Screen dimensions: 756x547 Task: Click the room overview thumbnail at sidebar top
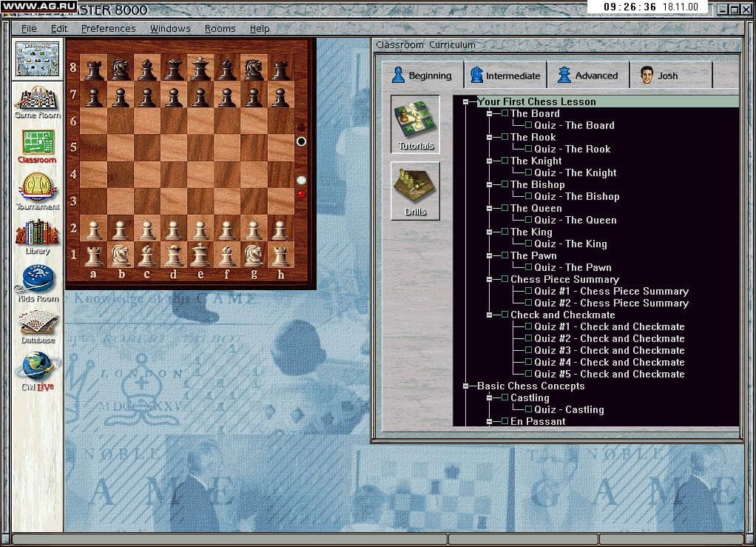pyautogui.click(x=38, y=59)
